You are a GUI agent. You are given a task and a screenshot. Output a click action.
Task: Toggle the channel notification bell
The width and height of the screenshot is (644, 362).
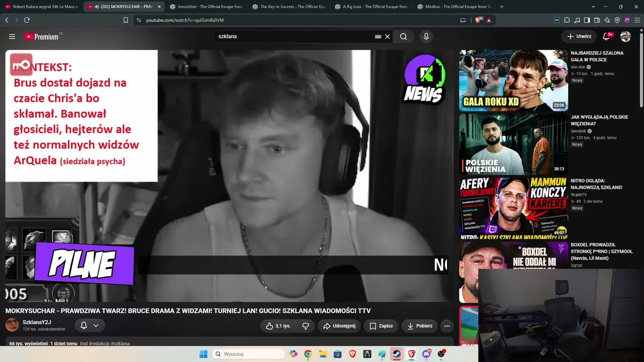click(x=84, y=325)
